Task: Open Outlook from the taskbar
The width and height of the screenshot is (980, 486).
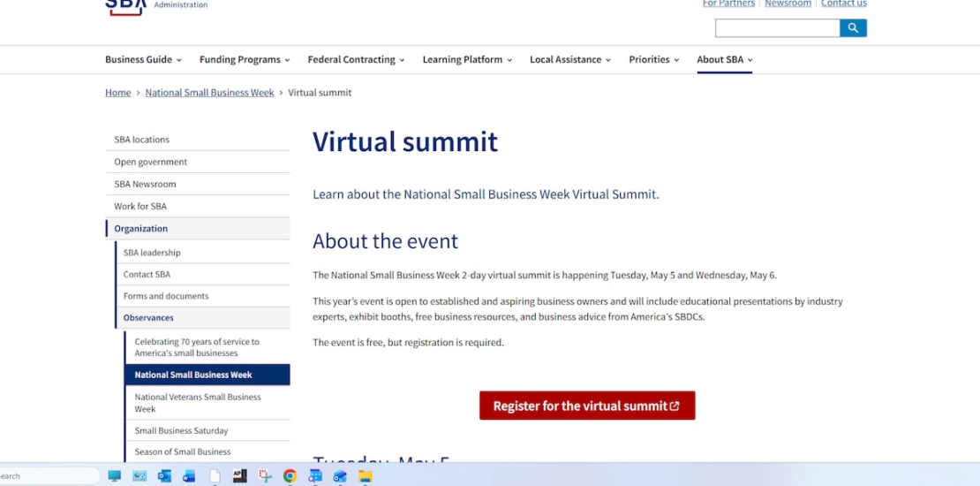Action: pos(164,476)
